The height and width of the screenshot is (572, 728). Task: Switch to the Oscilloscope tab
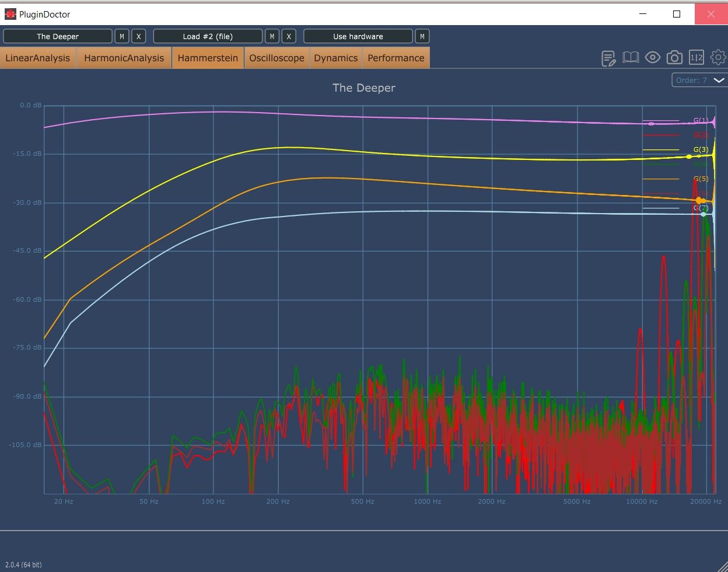tap(276, 58)
